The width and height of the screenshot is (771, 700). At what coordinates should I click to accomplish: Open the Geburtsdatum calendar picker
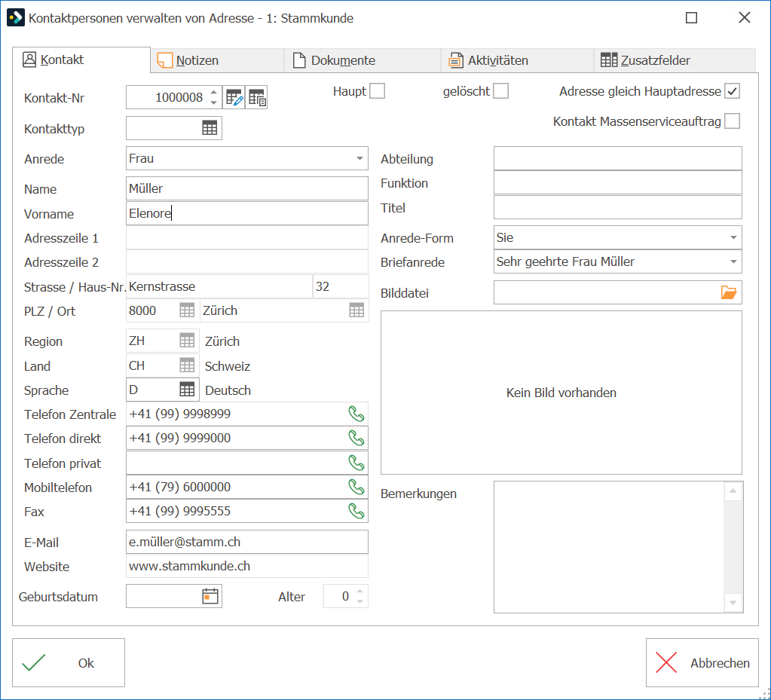point(210,596)
